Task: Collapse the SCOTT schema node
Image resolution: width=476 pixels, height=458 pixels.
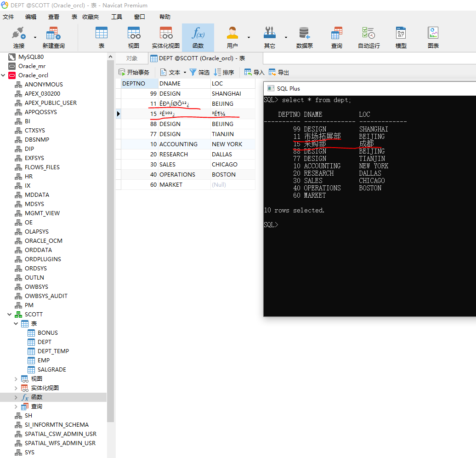Action: click(9, 314)
